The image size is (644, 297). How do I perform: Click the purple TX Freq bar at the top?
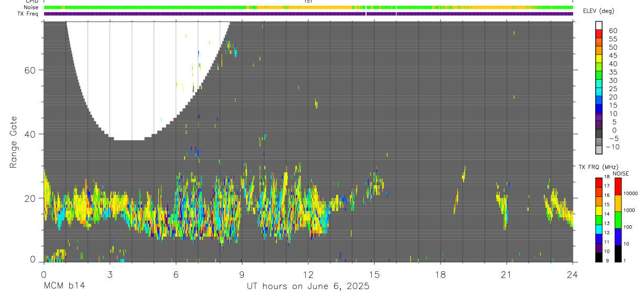[x=308, y=14]
